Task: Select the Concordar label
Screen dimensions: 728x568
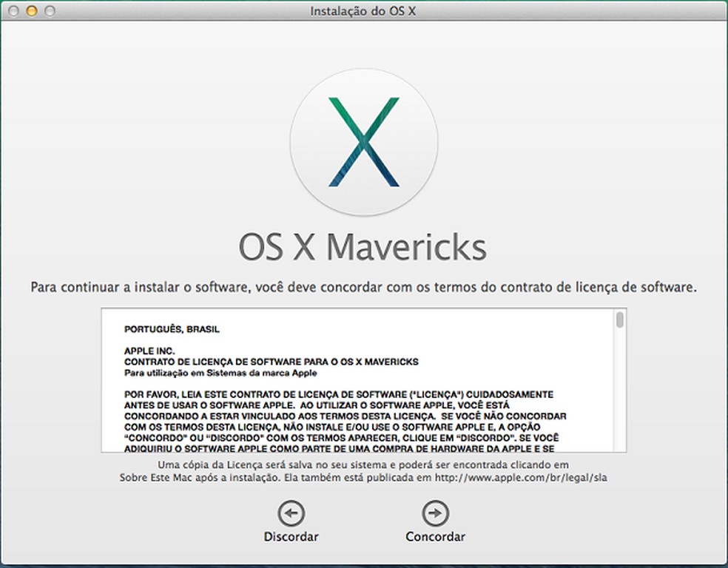Action: click(x=435, y=537)
